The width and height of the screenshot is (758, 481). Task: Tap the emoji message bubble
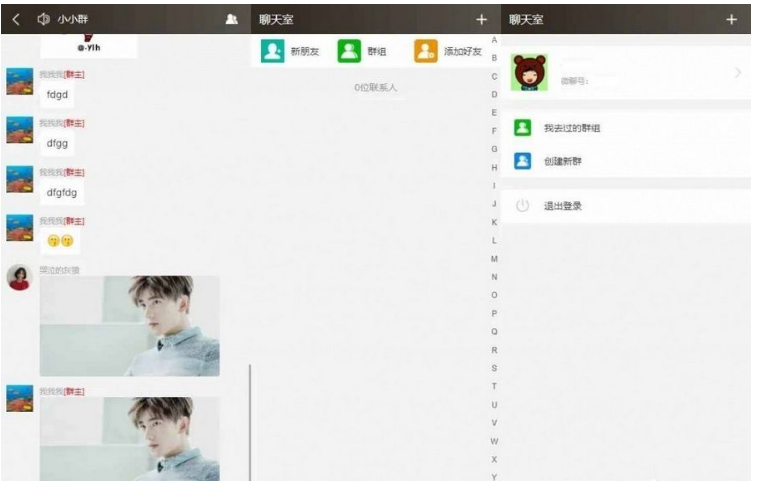pyautogui.click(x=60, y=241)
